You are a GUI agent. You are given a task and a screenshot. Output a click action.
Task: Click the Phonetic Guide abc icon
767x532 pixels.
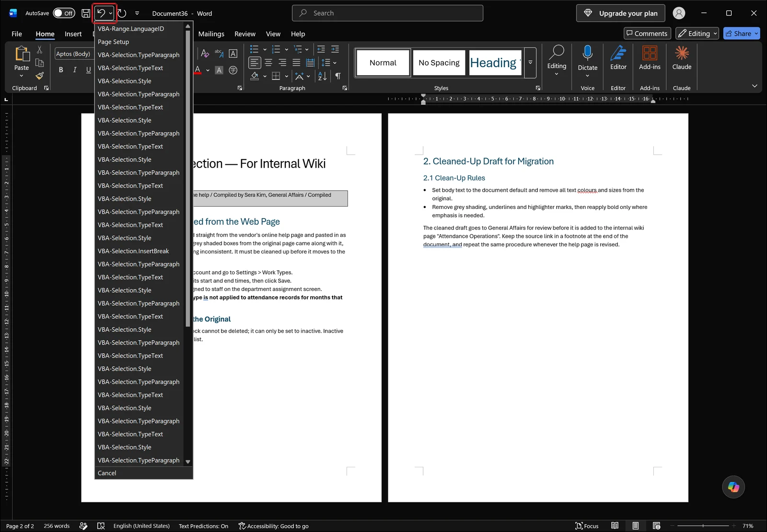[x=219, y=53]
